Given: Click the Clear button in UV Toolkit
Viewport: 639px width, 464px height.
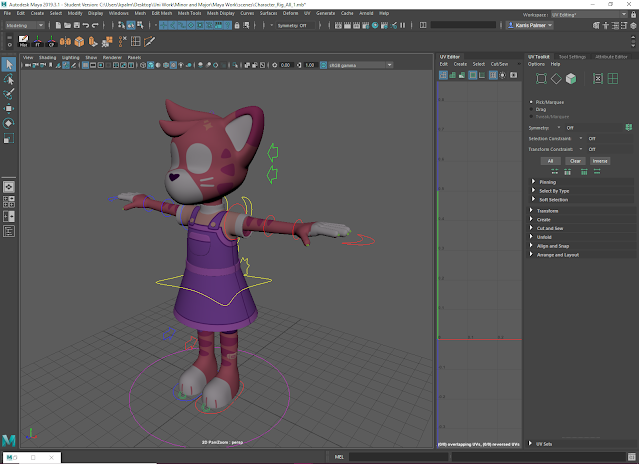Looking at the screenshot, I should point(575,161).
